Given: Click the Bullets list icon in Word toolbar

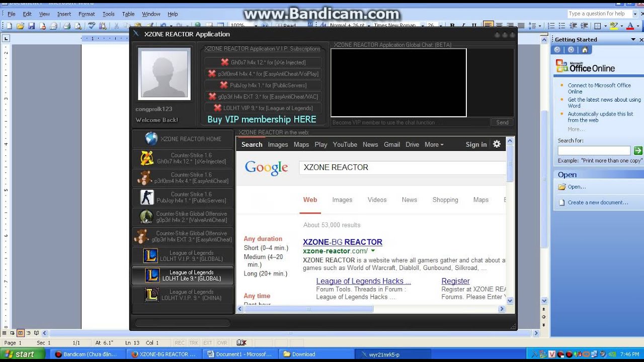Looking at the screenshot, I should pyautogui.click(x=562, y=26).
